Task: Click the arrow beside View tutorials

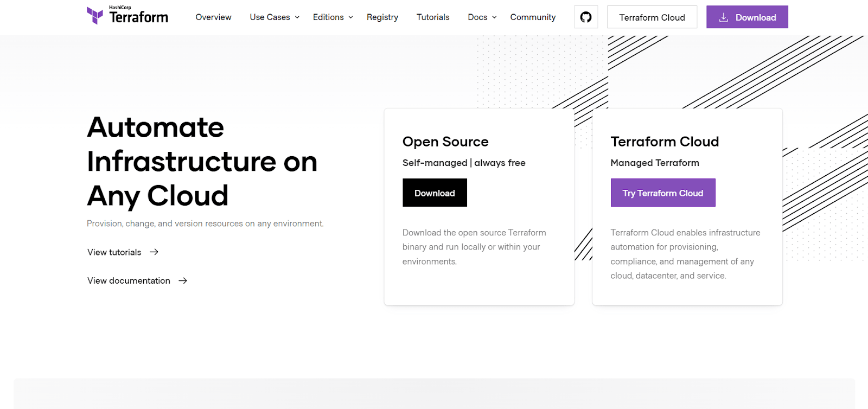Action: tap(154, 252)
